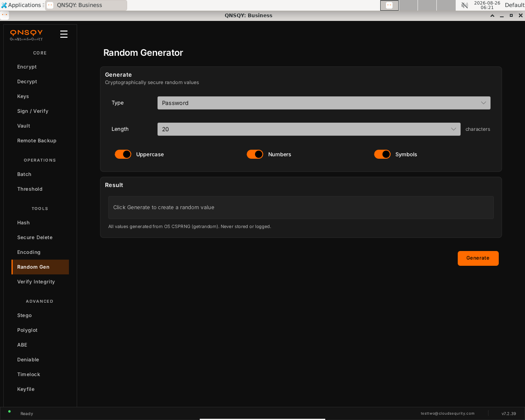Select the Random Gen sidebar item
Image resolution: width=525 pixels, height=420 pixels.
40,267
